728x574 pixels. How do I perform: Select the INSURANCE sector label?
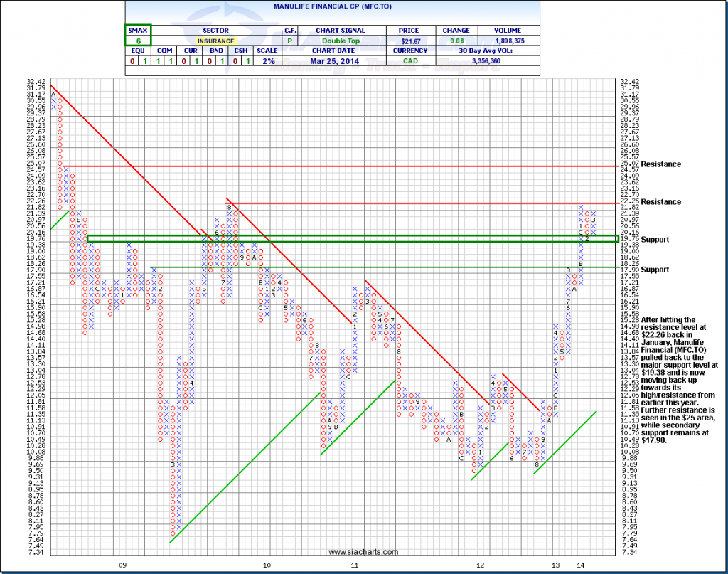tap(216, 41)
